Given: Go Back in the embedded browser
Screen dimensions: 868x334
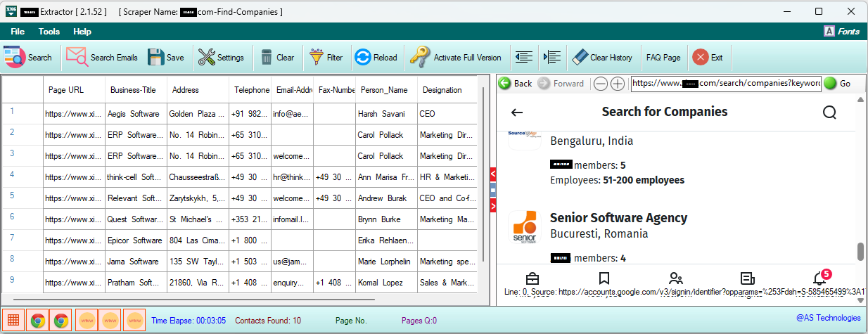Looking at the screenshot, I should [516, 83].
